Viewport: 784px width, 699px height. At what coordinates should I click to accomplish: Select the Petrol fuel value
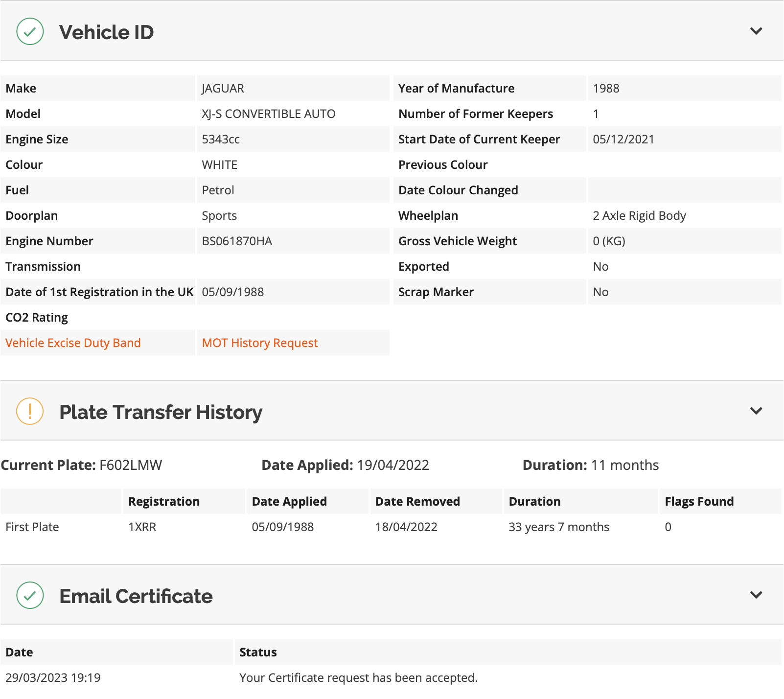point(218,190)
